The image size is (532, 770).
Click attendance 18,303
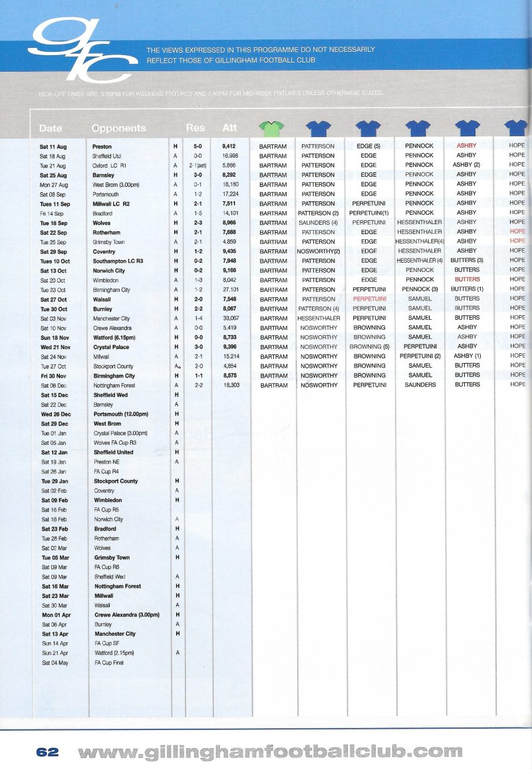tap(231, 385)
